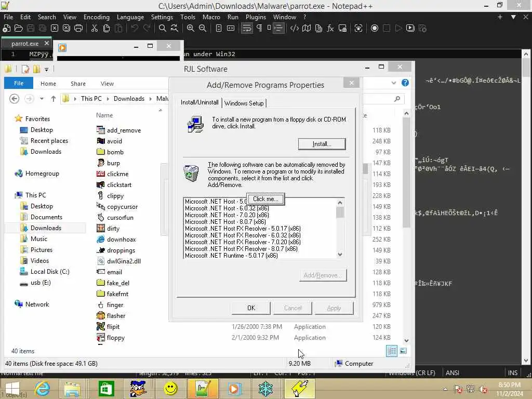Click the Apply button in dialog
The width and height of the screenshot is (532, 399).
334,308
